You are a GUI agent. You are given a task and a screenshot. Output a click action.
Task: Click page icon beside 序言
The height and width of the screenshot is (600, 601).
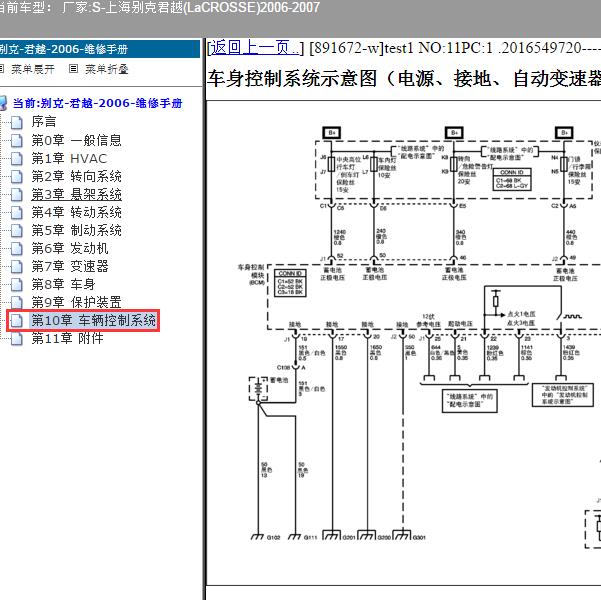click(16, 122)
